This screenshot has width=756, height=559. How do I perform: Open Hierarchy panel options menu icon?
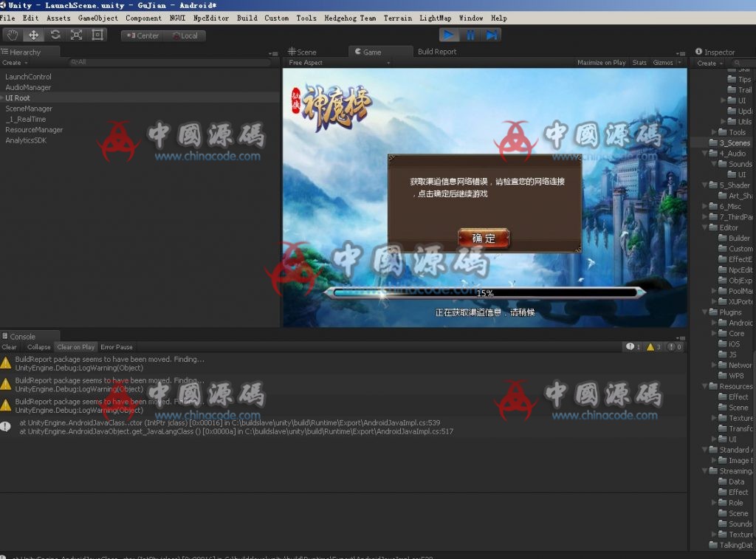point(273,53)
